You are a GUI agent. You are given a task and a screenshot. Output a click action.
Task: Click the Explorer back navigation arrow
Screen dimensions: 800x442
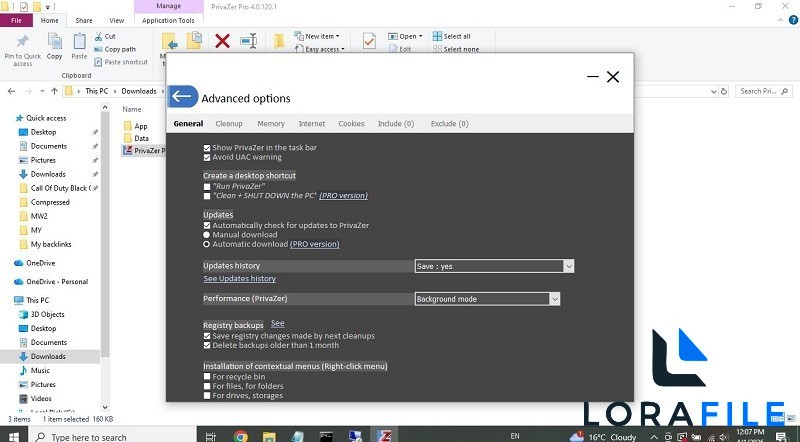(x=12, y=91)
